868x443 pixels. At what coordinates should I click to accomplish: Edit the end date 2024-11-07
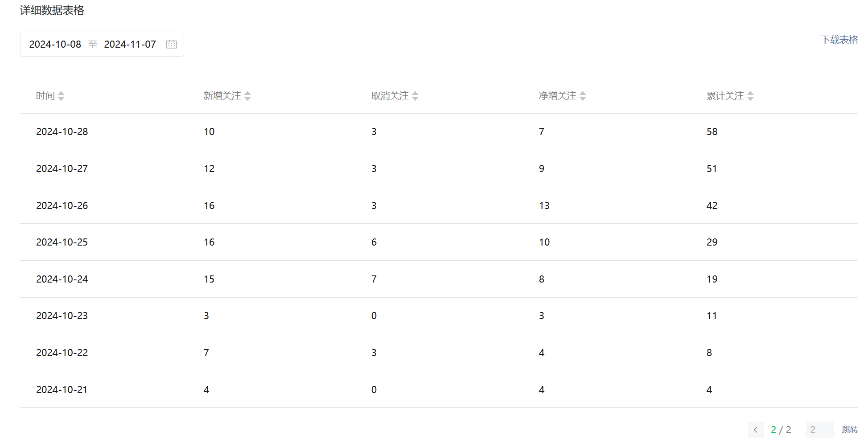[130, 44]
